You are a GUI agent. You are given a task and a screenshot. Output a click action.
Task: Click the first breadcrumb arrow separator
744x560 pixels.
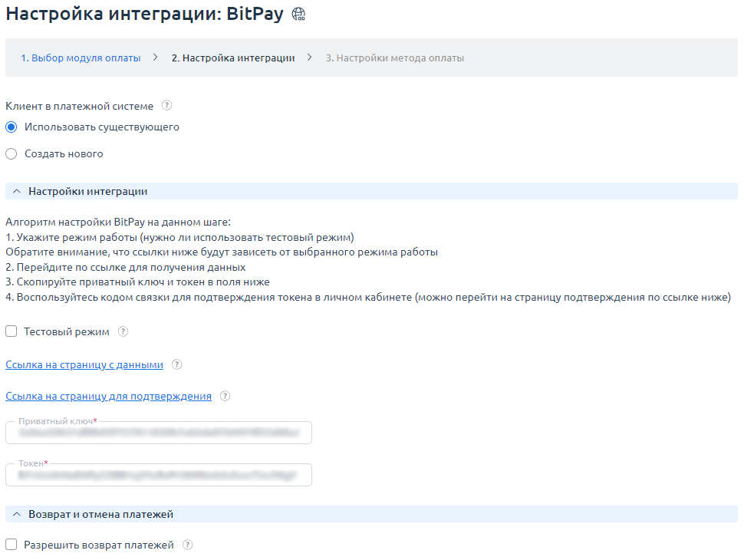pos(156,58)
